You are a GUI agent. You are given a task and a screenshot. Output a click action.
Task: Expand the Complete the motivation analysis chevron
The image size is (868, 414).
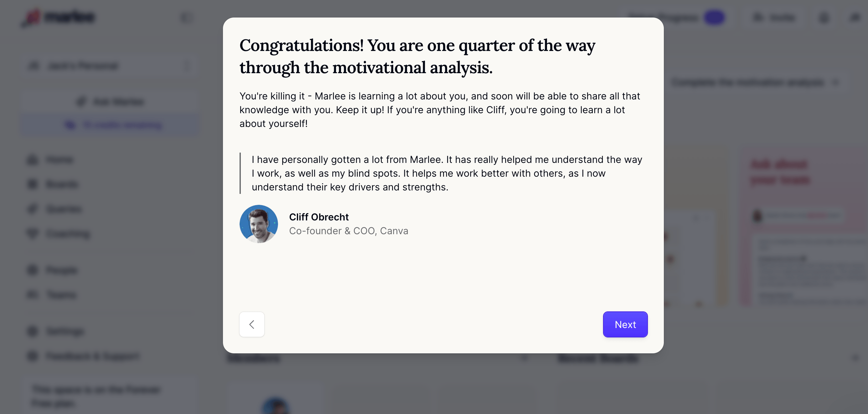(836, 82)
